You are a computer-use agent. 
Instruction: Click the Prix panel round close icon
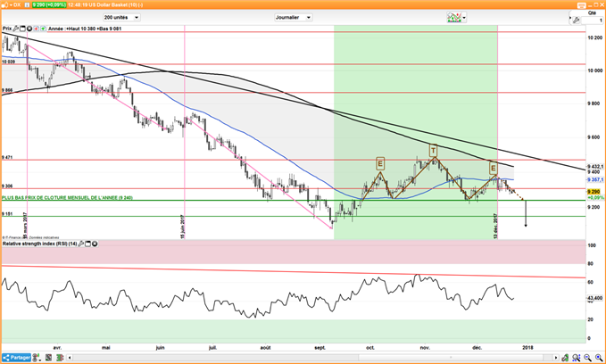point(29,29)
